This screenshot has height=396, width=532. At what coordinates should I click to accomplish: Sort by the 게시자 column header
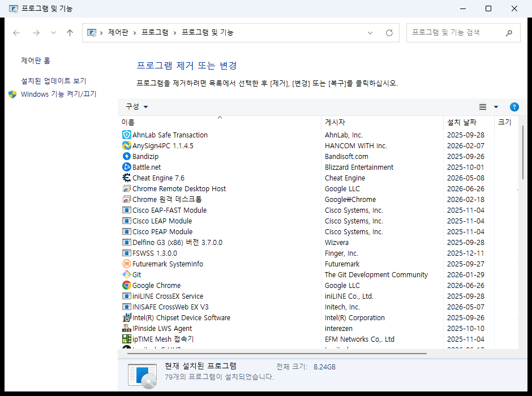[x=382, y=122]
